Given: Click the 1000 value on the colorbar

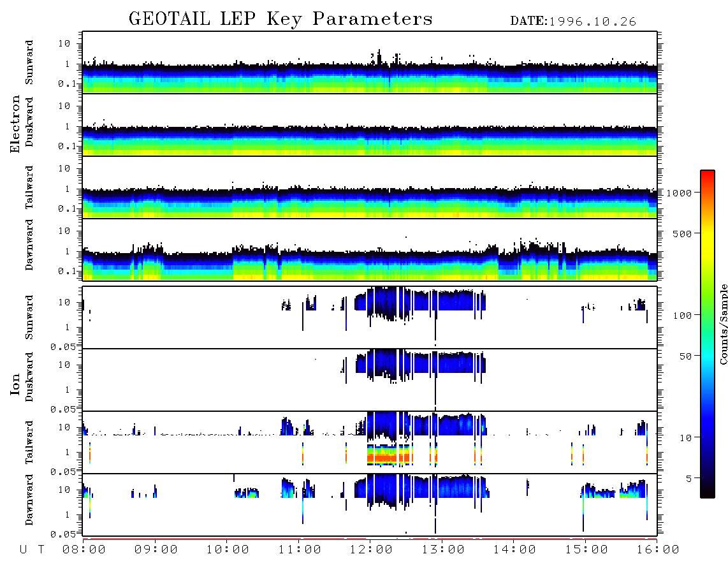Looking at the screenshot, I should point(679,193).
